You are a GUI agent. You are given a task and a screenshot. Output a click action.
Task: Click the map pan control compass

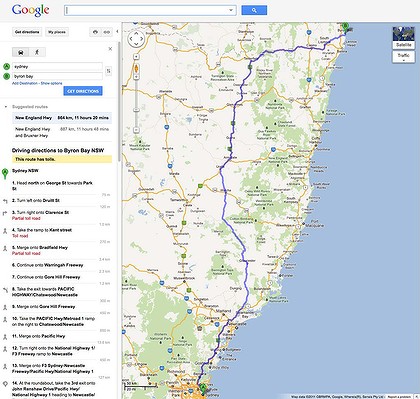(x=136, y=39)
